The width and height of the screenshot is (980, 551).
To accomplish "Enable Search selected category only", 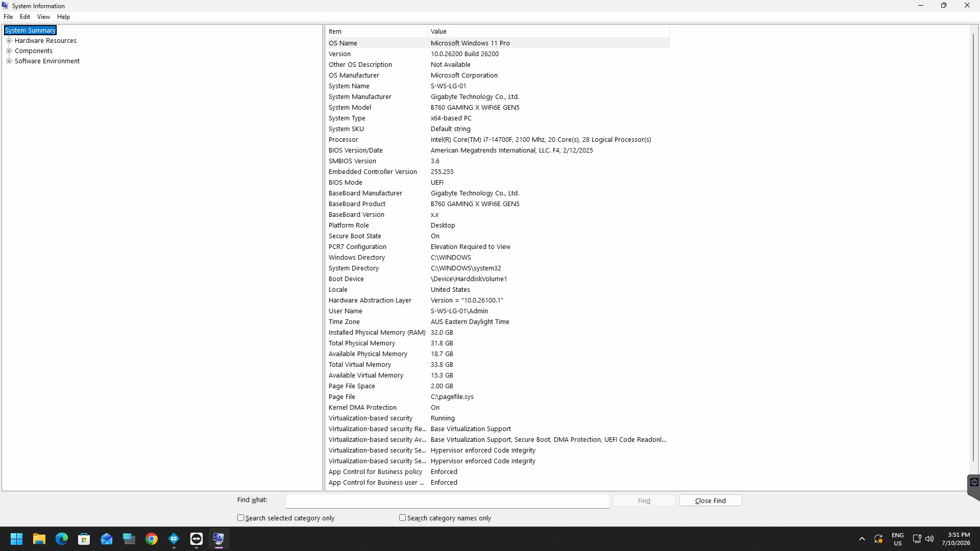I will click(241, 517).
